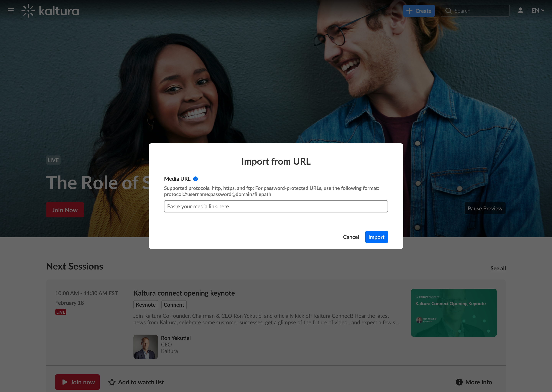
Task: Open the hamburger menu icon
Action: (x=11, y=11)
